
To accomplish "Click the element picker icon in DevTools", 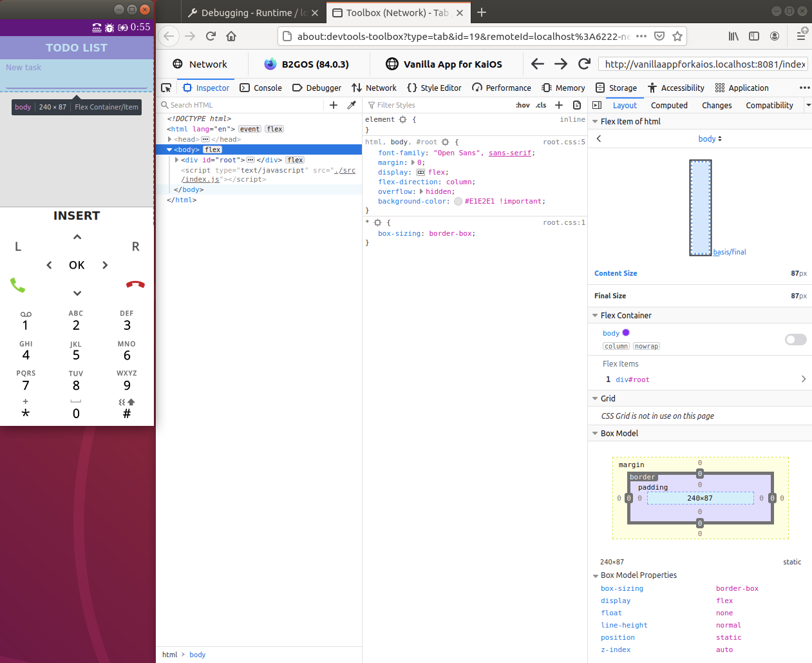I will coord(166,88).
